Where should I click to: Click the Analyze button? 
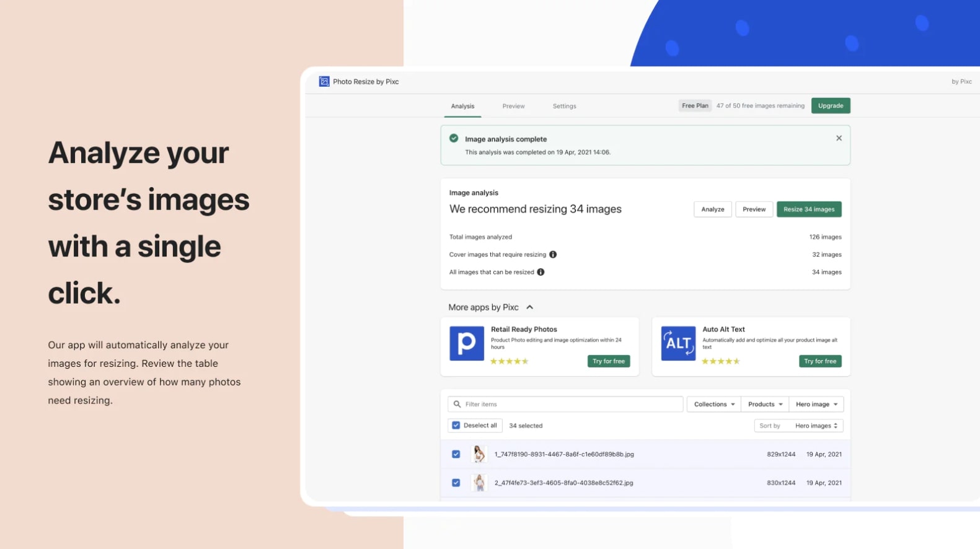[x=713, y=209]
